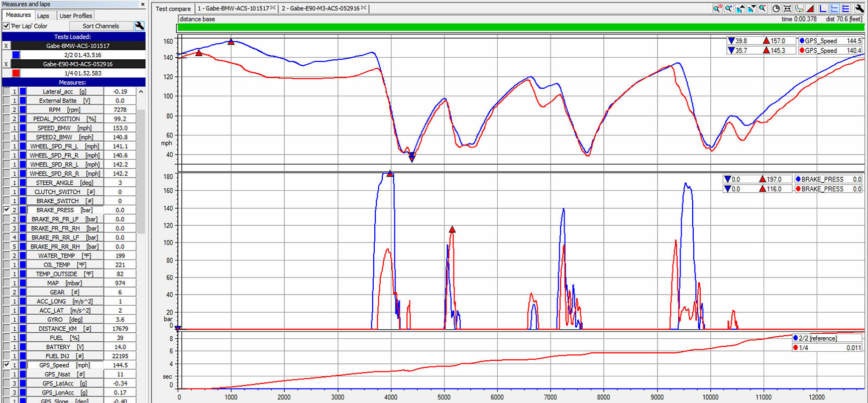Click the group number cell beside BRAKE_PR_RR_RH
The width and height of the screenshot is (868, 403).
click(15, 246)
